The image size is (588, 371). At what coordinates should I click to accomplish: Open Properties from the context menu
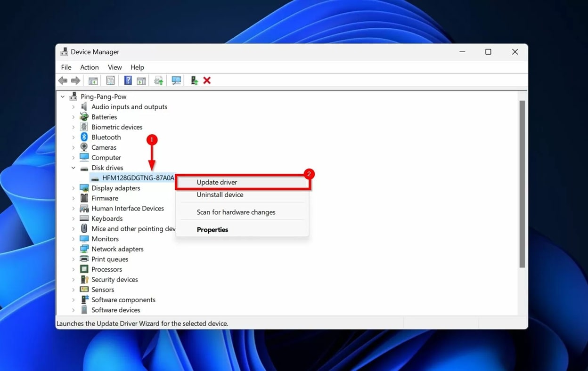[x=243, y=229]
